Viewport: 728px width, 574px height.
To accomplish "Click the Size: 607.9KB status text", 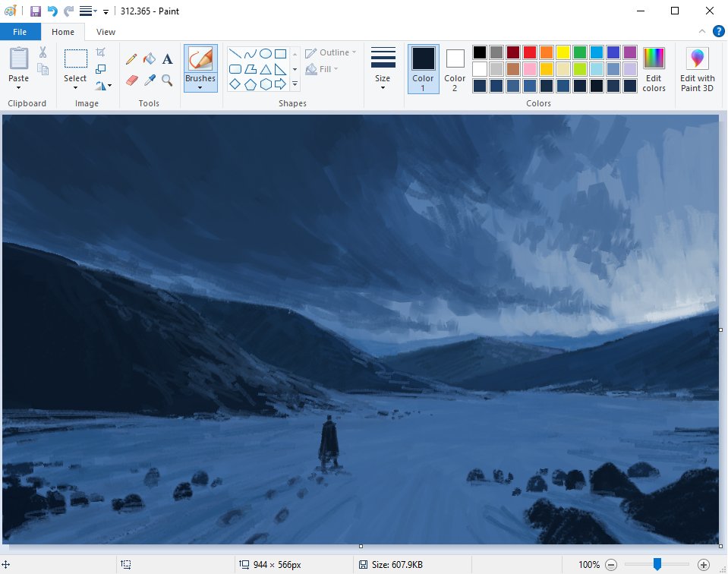I will pos(397,565).
